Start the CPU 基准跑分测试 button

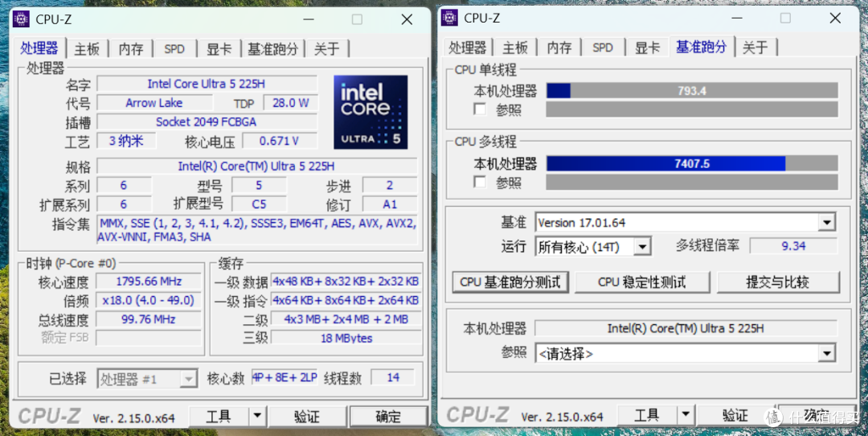[510, 282]
